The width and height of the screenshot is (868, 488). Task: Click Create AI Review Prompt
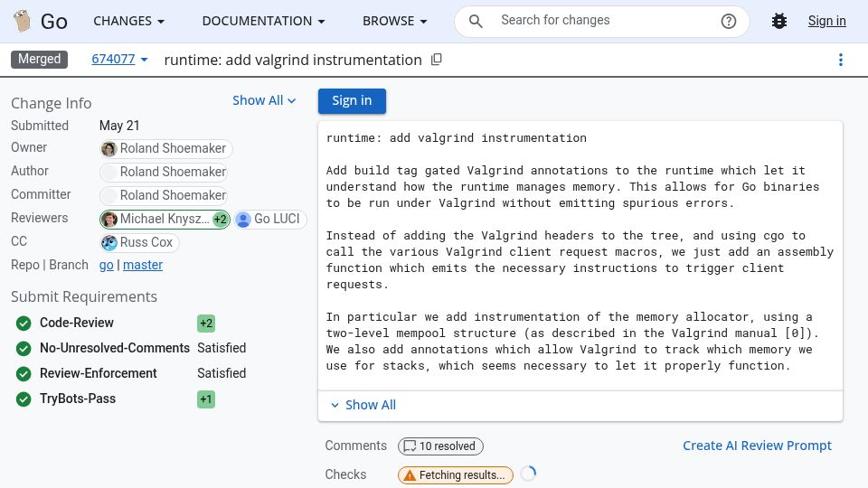(757, 446)
